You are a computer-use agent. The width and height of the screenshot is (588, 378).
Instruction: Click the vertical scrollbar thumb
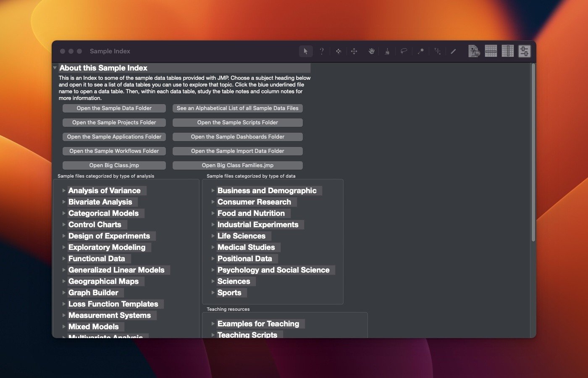[533, 152]
